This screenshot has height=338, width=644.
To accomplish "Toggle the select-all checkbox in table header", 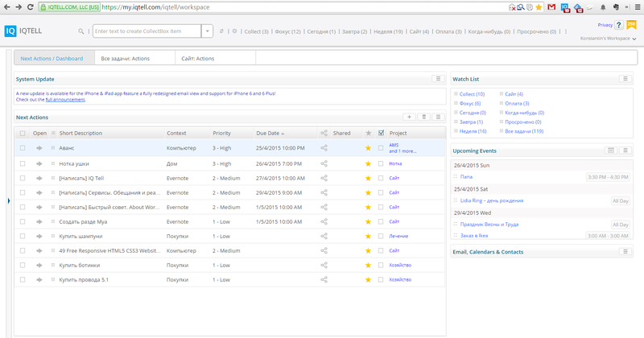I will click(x=23, y=133).
